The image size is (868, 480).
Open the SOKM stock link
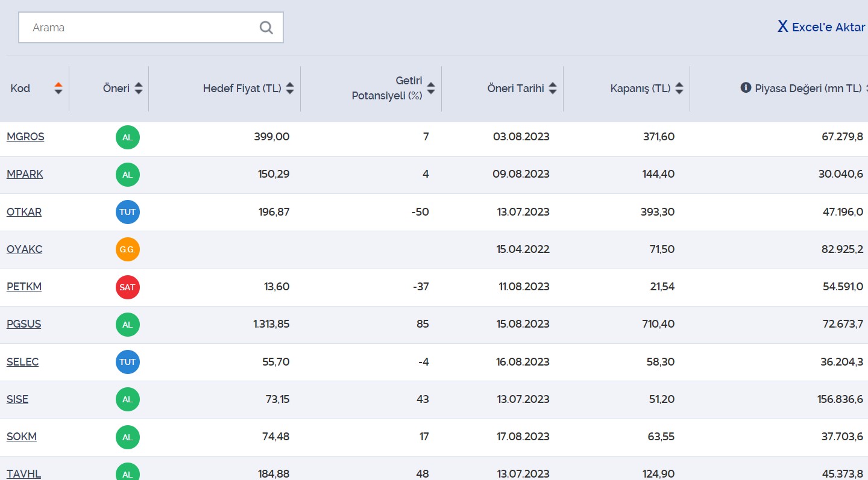[22, 437]
